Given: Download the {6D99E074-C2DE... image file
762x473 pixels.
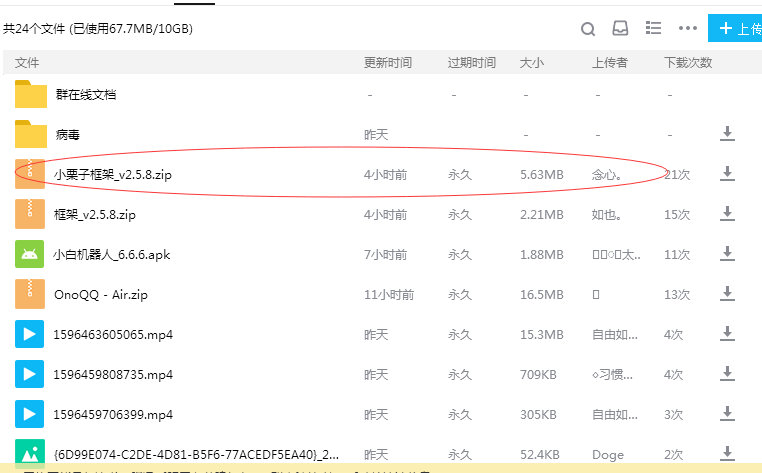Looking at the screenshot, I should [727, 453].
